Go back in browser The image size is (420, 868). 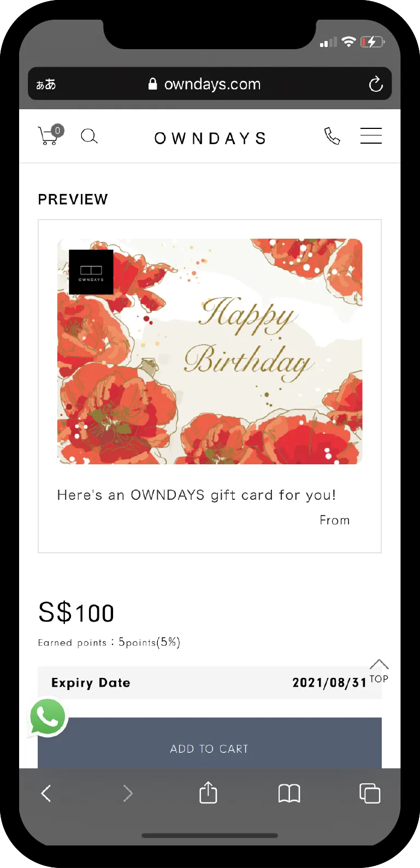pyautogui.click(x=46, y=793)
